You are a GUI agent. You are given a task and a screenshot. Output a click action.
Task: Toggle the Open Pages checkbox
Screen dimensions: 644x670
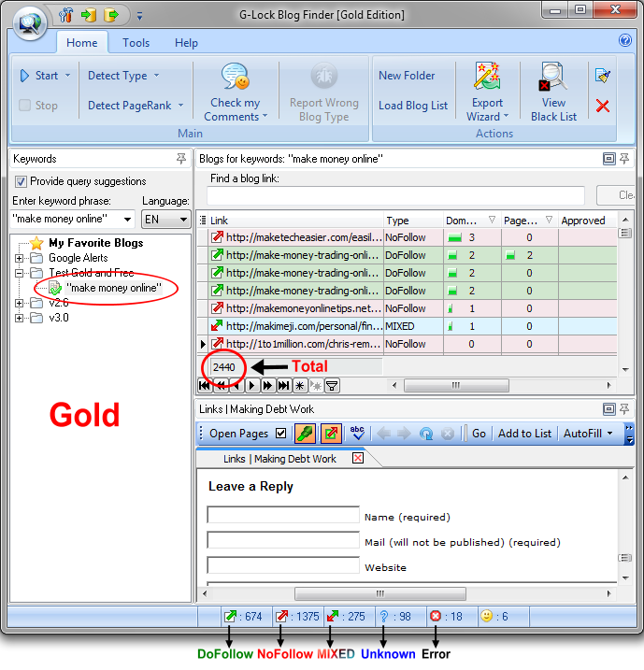(x=280, y=434)
